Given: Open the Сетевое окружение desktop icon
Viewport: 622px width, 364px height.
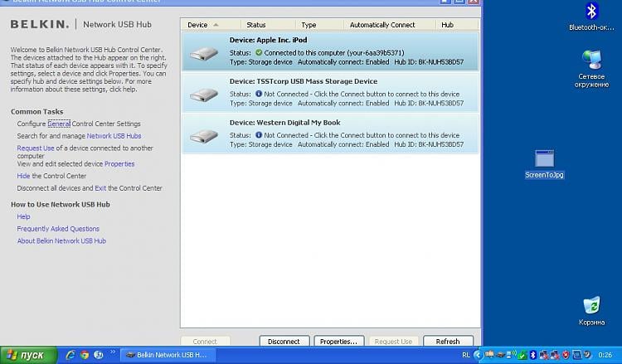Looking at the screenshot, I should pyautogui.click(x=591, y=68).
